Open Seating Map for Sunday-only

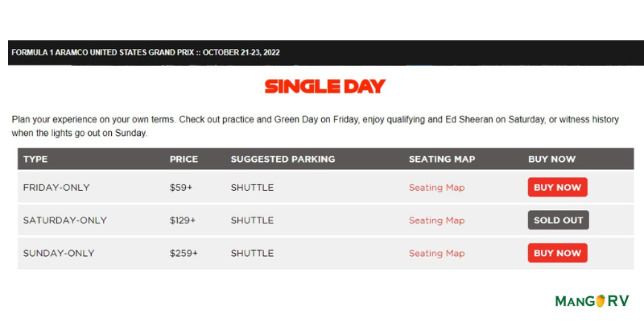pos(436,253)
